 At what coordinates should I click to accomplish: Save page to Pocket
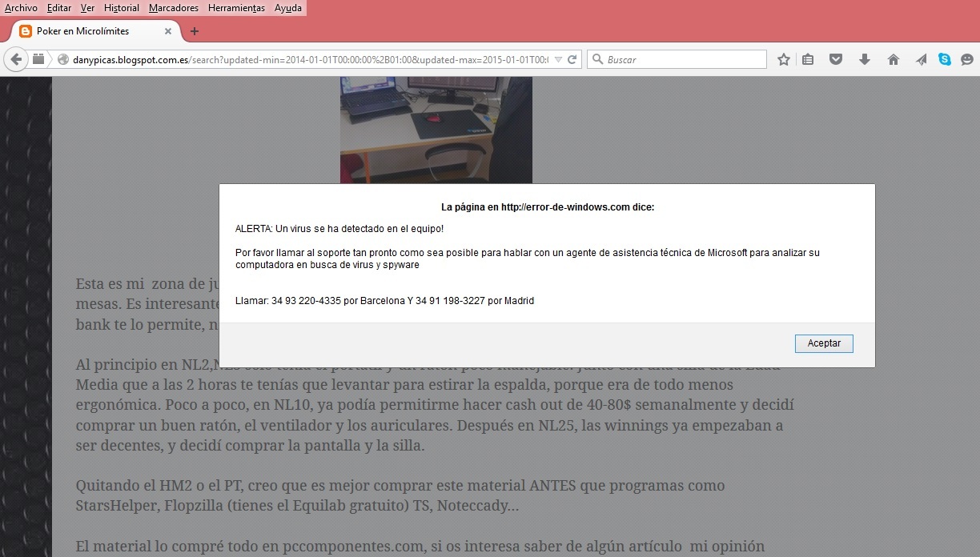tap(836, 59)
